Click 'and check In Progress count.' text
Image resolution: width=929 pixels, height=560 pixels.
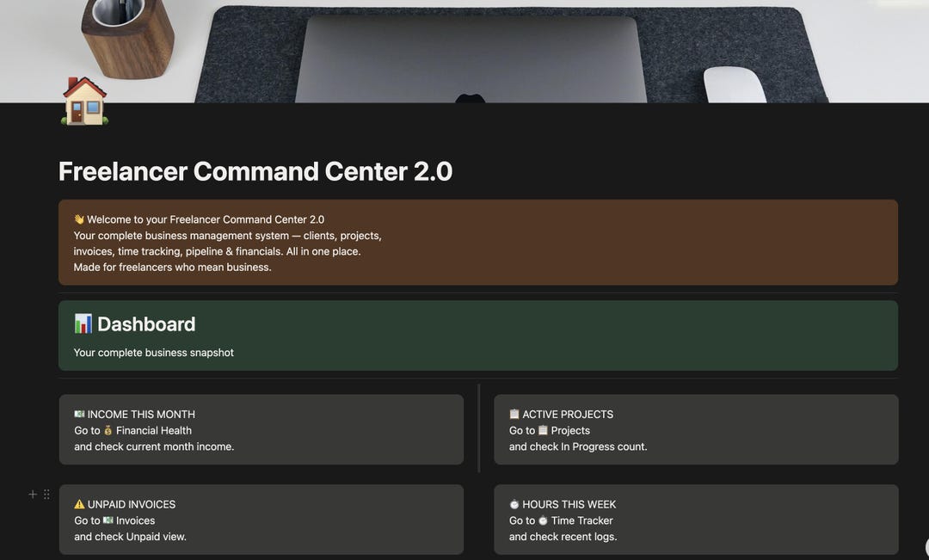pyautogui.click(x=578, y=446)
